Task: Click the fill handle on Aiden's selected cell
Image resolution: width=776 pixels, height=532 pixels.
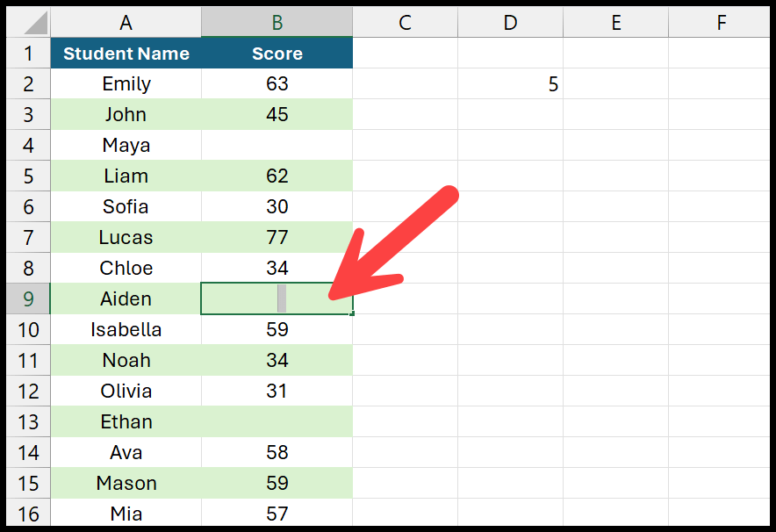Action: (x=351, y=313)
